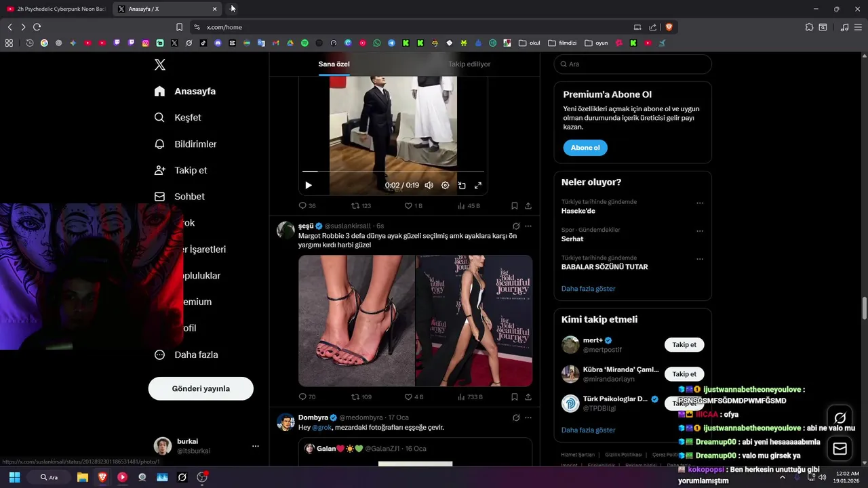View analytics 45 B of video post

[469, 205]
